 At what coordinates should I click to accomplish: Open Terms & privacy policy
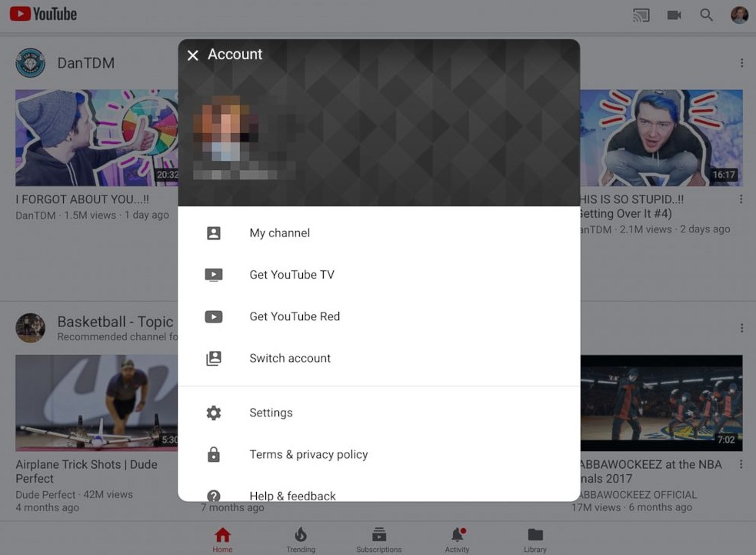(378, 454)
